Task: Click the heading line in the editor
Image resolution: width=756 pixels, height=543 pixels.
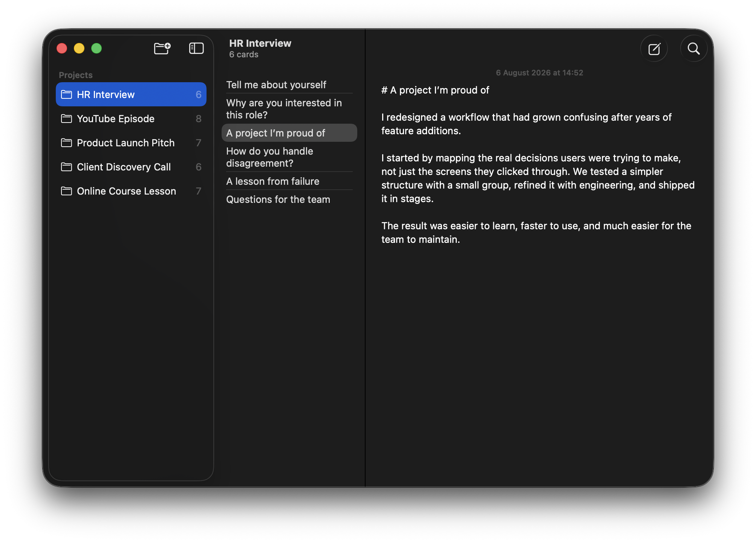Action: [435, 90]
